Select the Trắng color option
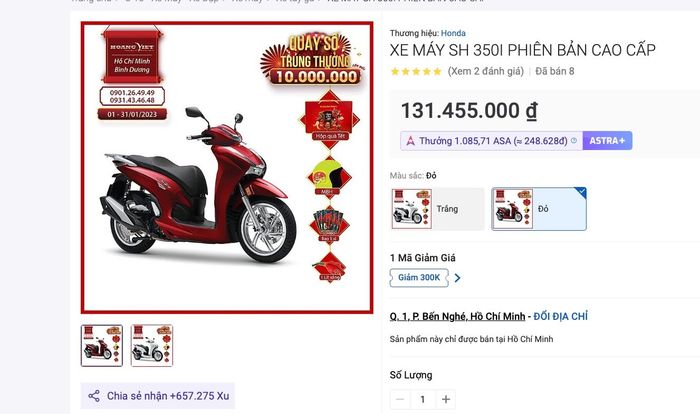700x414 pixels. [438, 209]
